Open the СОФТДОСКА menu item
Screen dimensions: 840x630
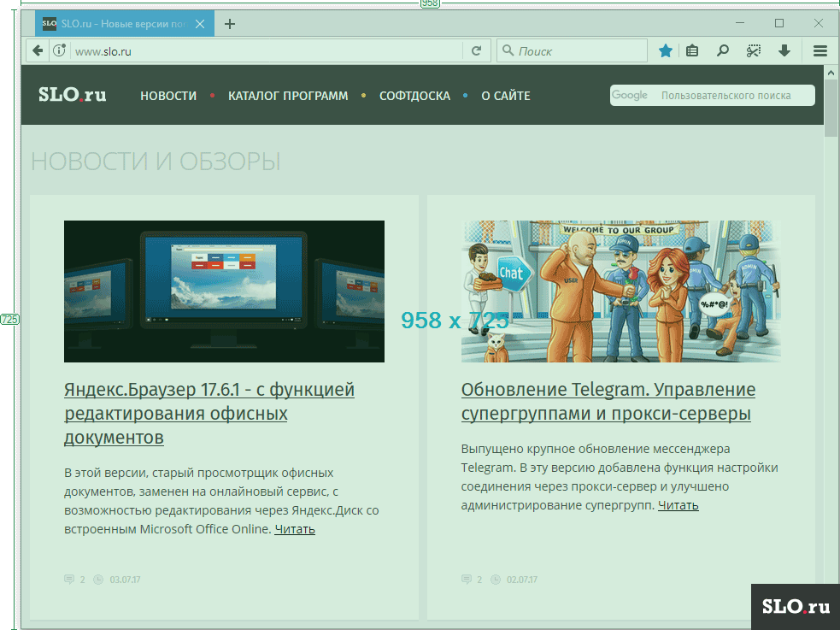pos(414,96)
